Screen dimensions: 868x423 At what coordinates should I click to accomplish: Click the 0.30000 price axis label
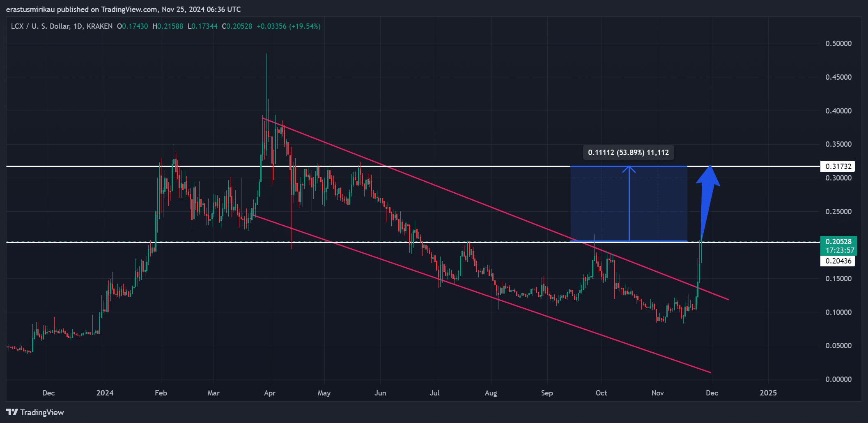pos(838,178)
